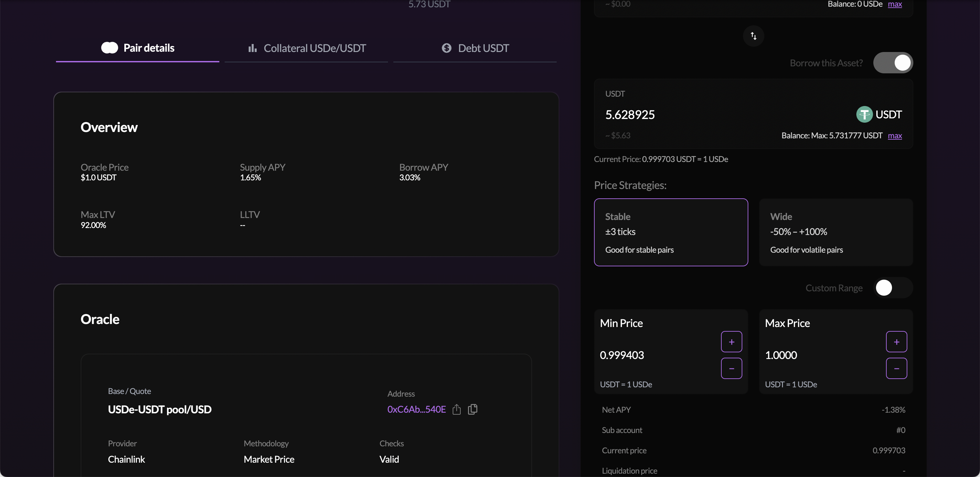Enable the Custom Range toggle
This screenshot has width=980, height=477.
click(x=893, y=288)
